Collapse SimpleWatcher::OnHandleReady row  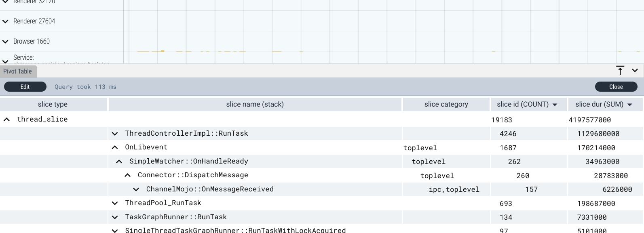tap(119, 162)
